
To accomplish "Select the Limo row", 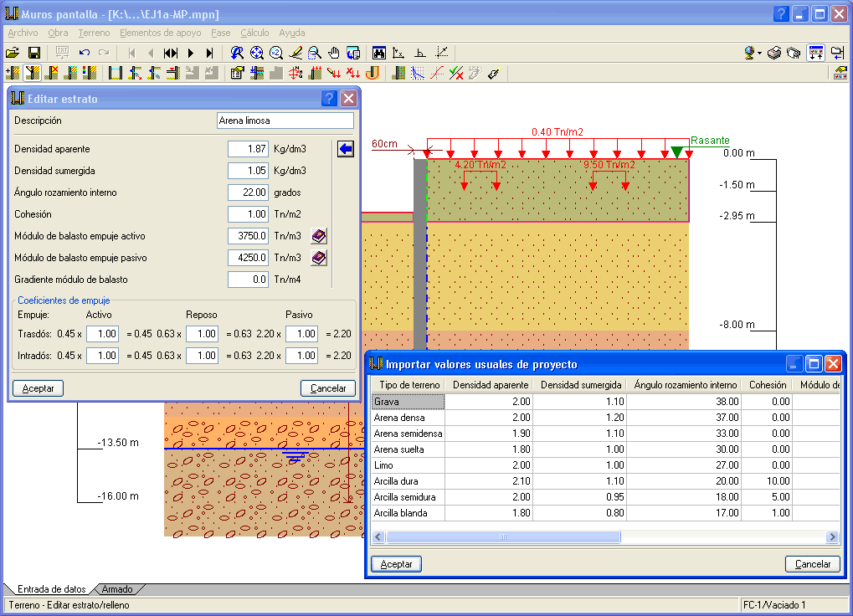I will [x=605, y=465].
